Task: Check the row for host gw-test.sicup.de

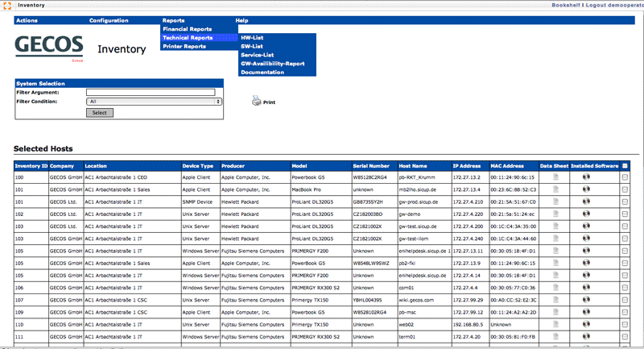Action: click(x=625, y=226)
